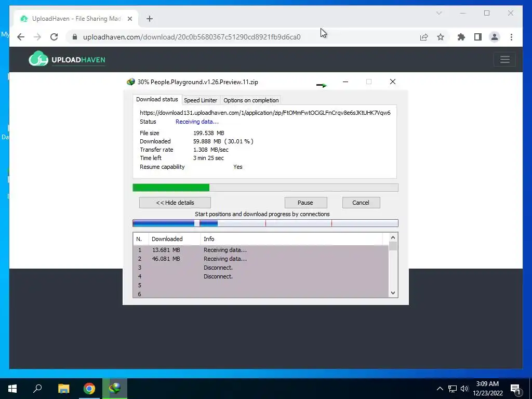Click the green download progress bar
The width and height of the screenshot is (532, 399).
coord(265,188)
